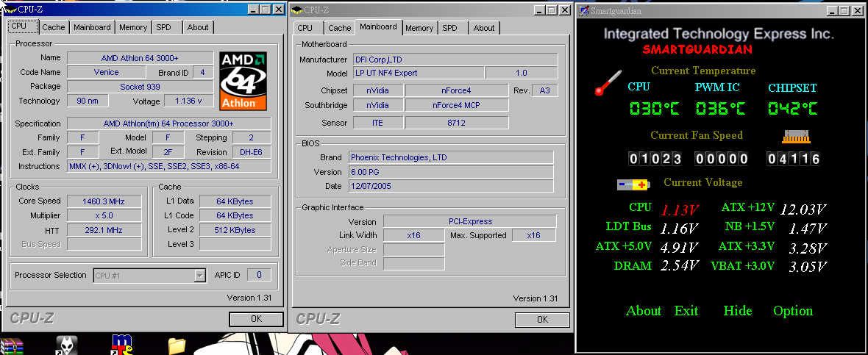
Task: Open Mainboard tab in first CPU-Z window
Action: 92,27
